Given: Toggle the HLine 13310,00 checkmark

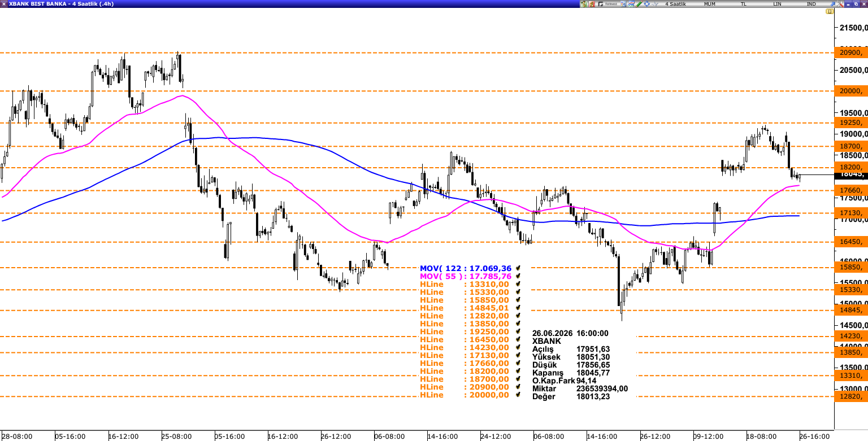Looking at the screenshot, I should pos(518,285).
